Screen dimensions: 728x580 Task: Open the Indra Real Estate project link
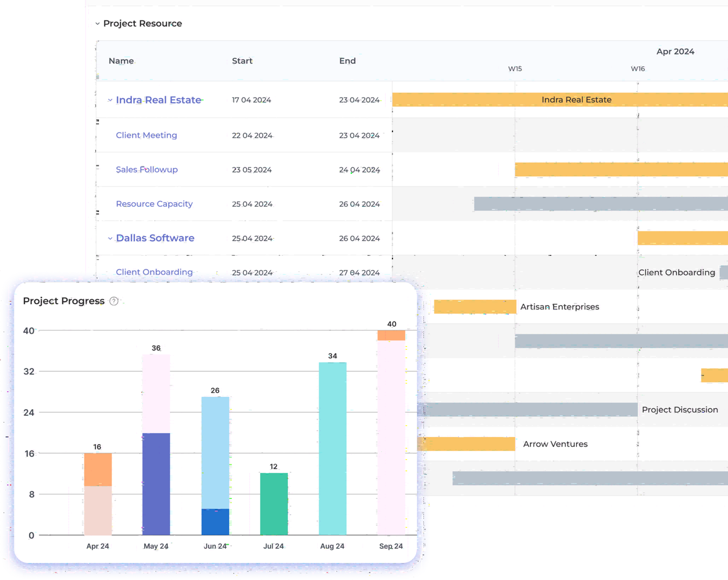tap(159, 100)
